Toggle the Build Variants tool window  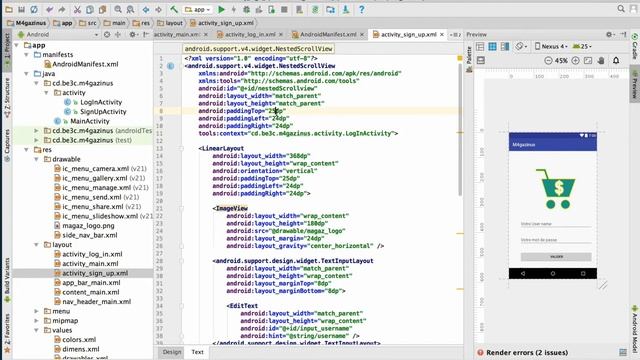[7, 280]
